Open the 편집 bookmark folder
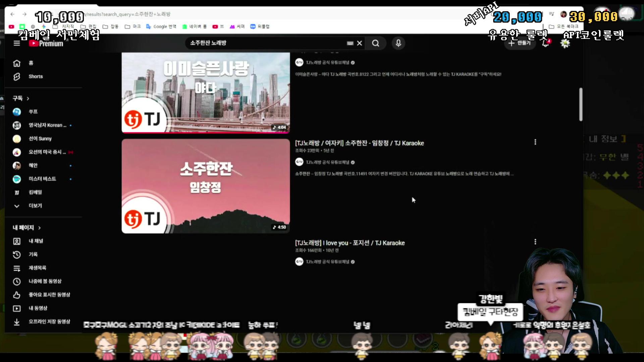644x362 pixels. point(88,26)
